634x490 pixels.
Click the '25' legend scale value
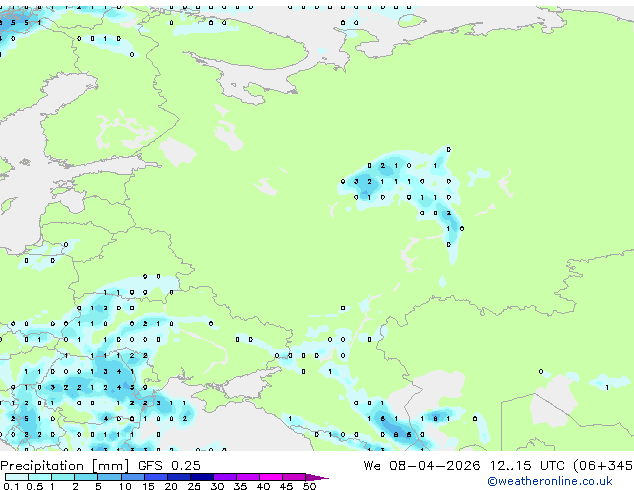(x=194, y=486)
